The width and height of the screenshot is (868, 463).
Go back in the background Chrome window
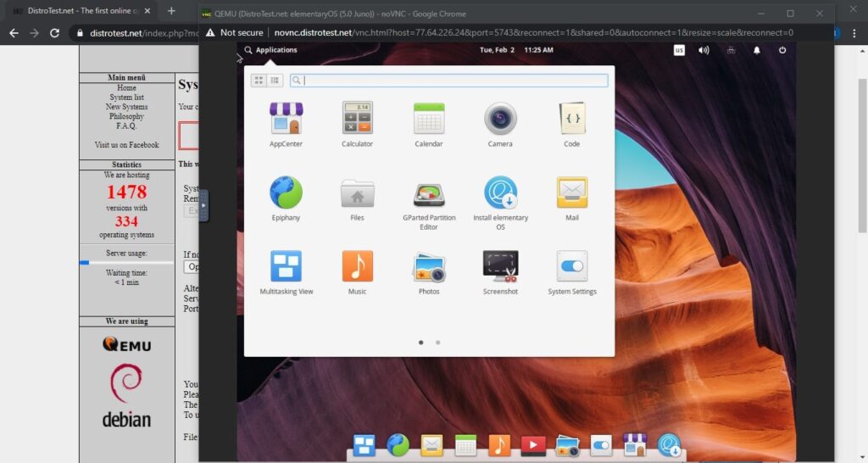[x=14, y=33]
